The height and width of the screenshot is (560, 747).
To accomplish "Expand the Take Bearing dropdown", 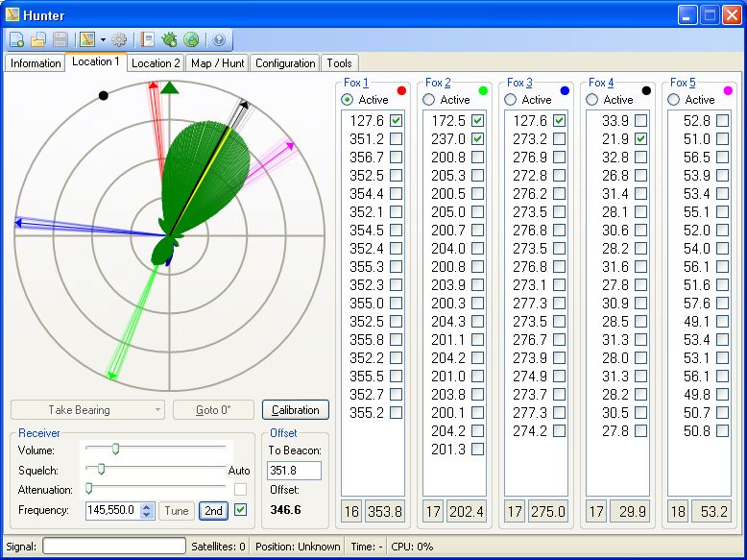I will [x=157, y=410].
